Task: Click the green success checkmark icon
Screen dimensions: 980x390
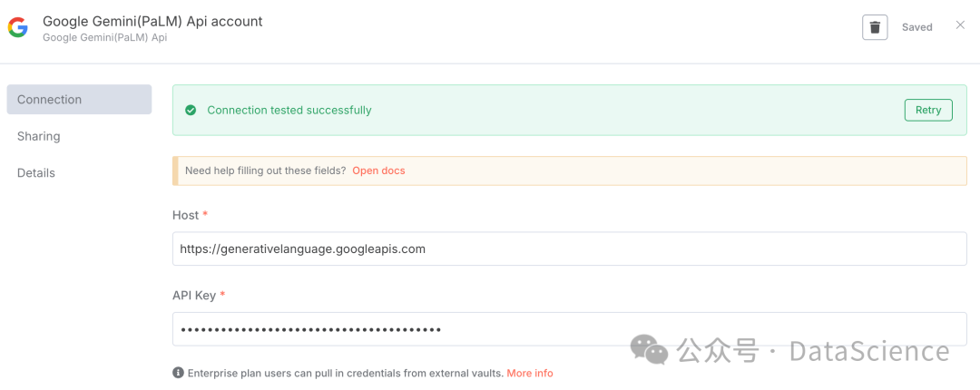Action: coord(191,111)
